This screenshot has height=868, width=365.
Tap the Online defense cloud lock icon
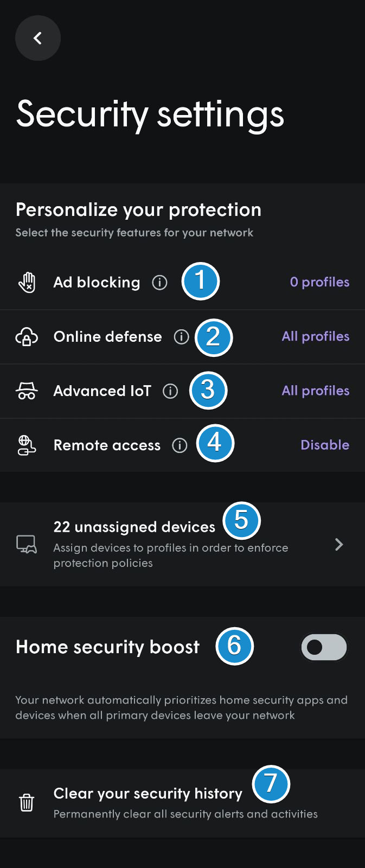click(x=27, y=337)
